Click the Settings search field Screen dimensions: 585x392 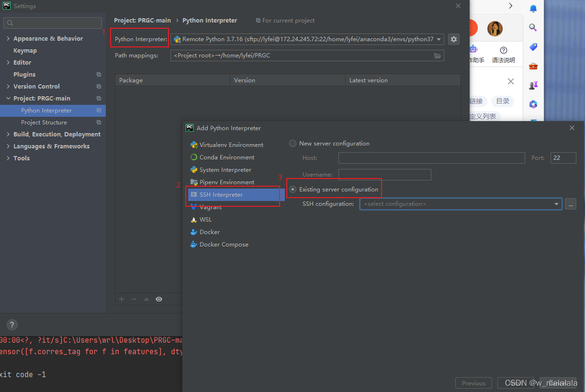[x=53, y=23]
